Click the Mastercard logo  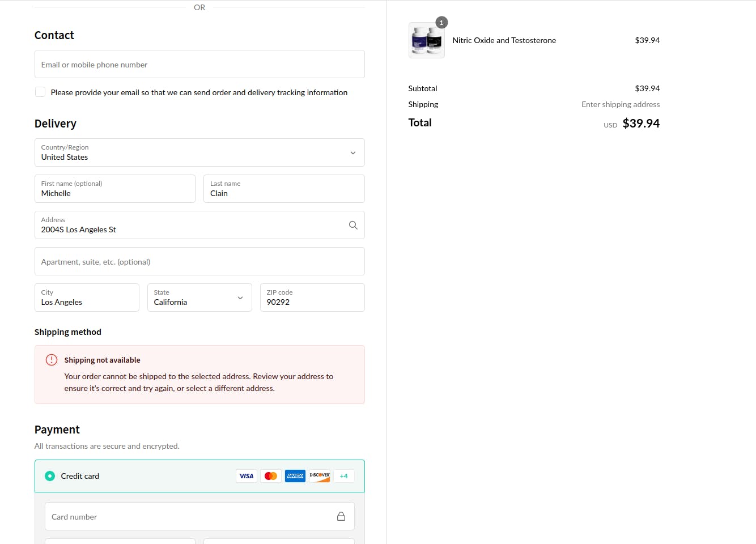271,476
